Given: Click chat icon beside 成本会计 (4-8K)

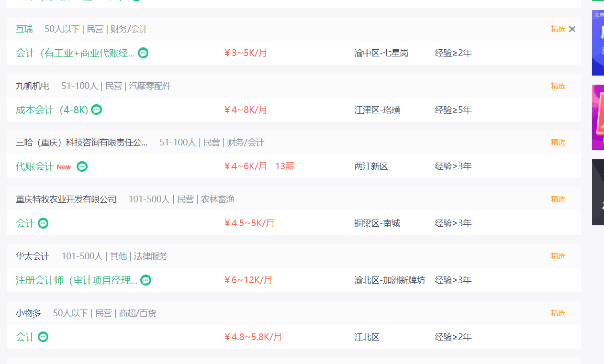Looking at the screenshot, I should 97,110.
